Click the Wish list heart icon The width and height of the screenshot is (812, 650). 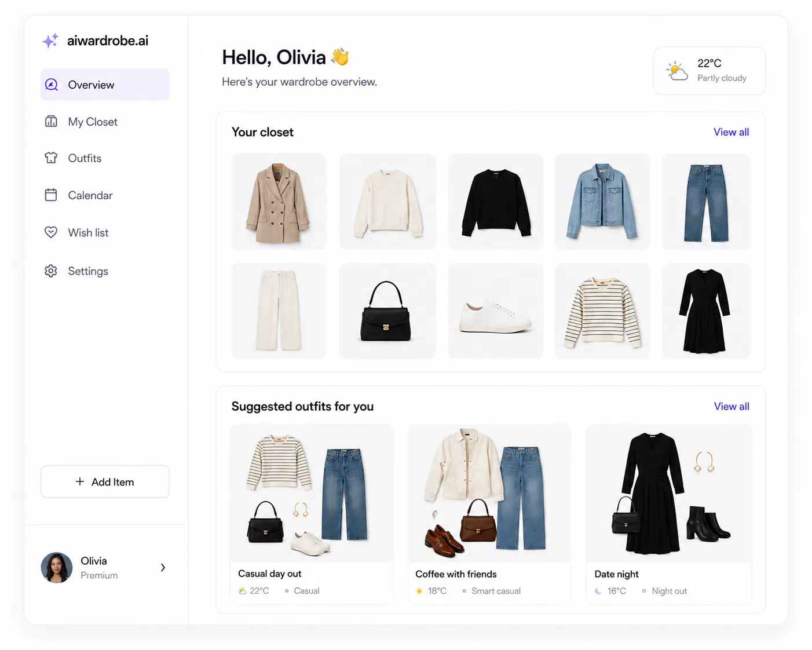click(51, 232)
